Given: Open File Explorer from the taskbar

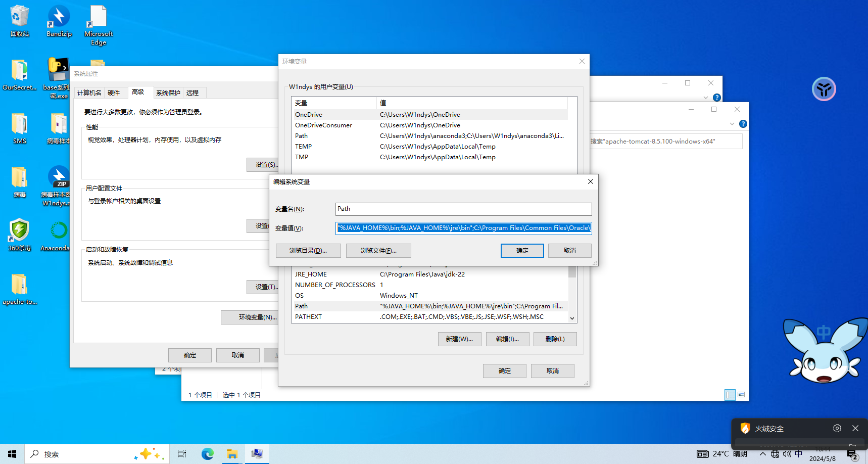Looking at the screenshot, I should [232, 454].
